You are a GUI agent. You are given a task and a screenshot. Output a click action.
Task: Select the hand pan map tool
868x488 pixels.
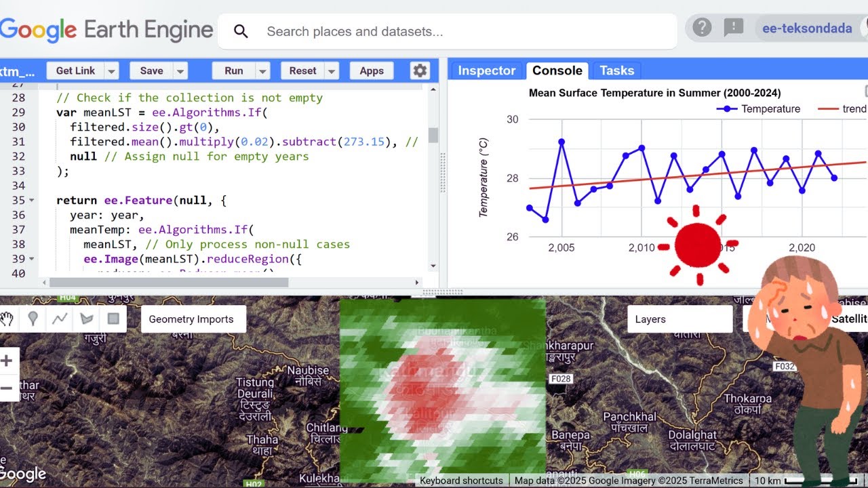point(7,319)
